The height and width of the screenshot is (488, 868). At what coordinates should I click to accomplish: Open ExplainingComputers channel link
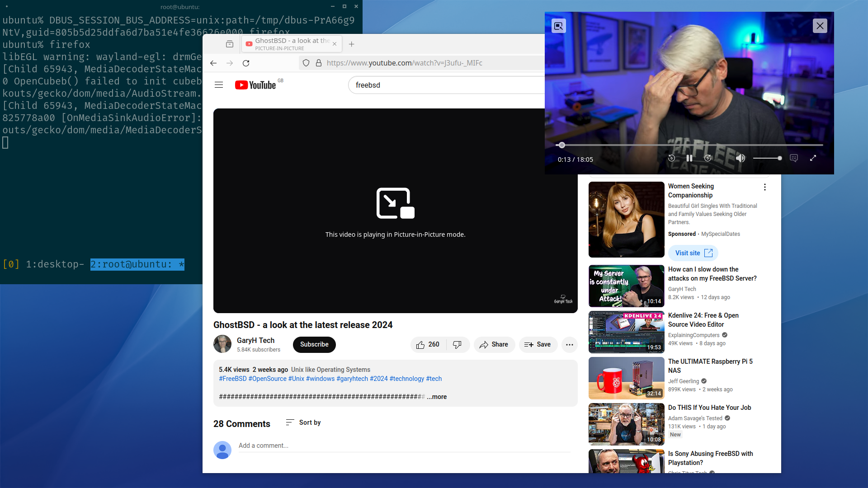coord(694,335)
